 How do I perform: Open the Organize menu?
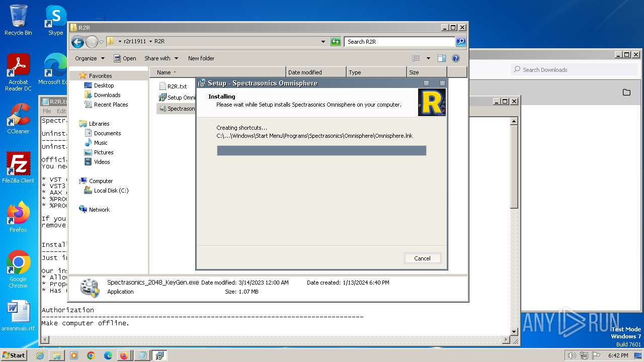90,58
